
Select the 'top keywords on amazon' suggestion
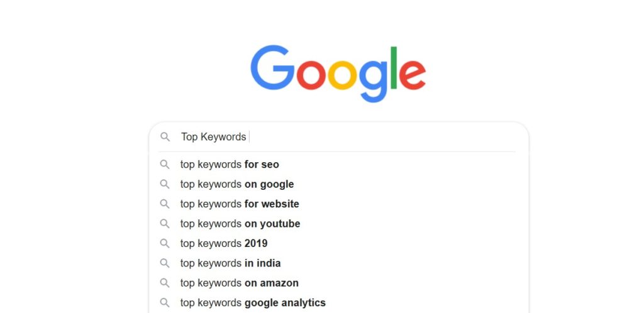click(240, 283)
